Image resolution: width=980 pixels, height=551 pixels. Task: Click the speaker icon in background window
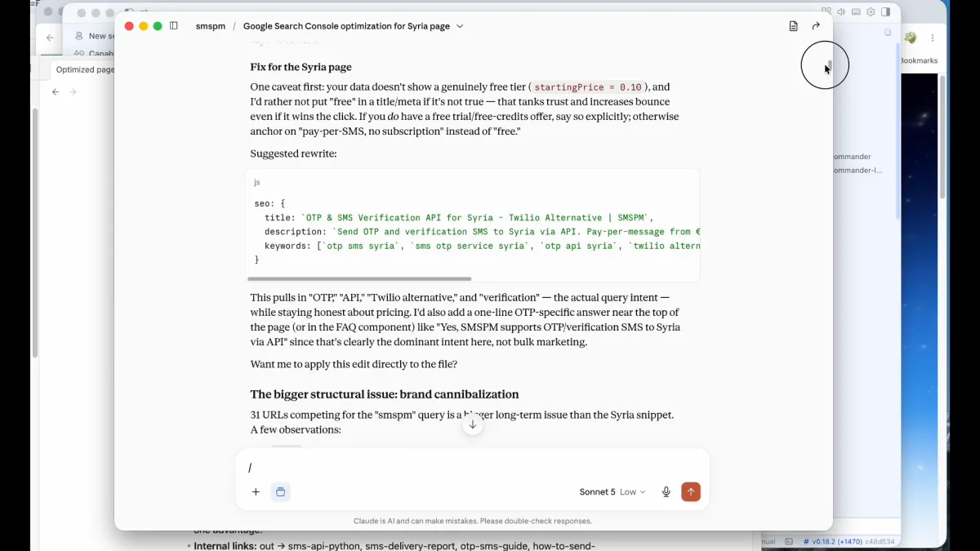point(841,12)
